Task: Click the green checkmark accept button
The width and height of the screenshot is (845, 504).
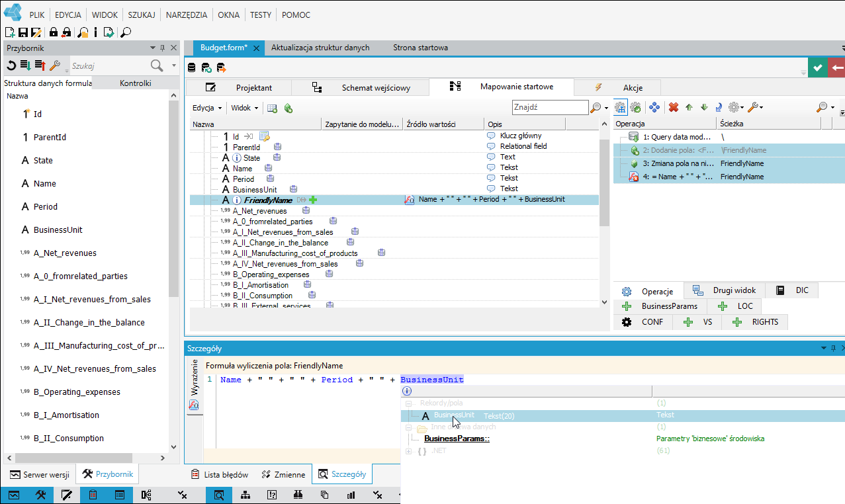Action: (x=818, y=67)
